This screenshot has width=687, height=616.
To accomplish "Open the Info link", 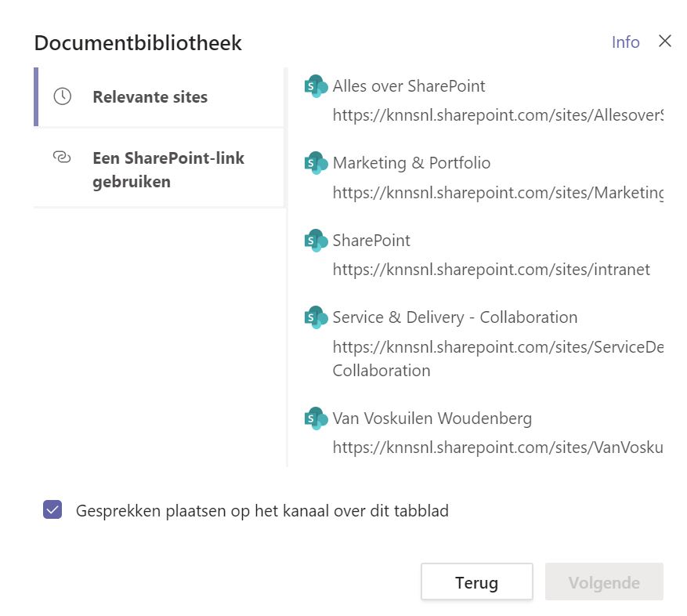I will 625,42.
